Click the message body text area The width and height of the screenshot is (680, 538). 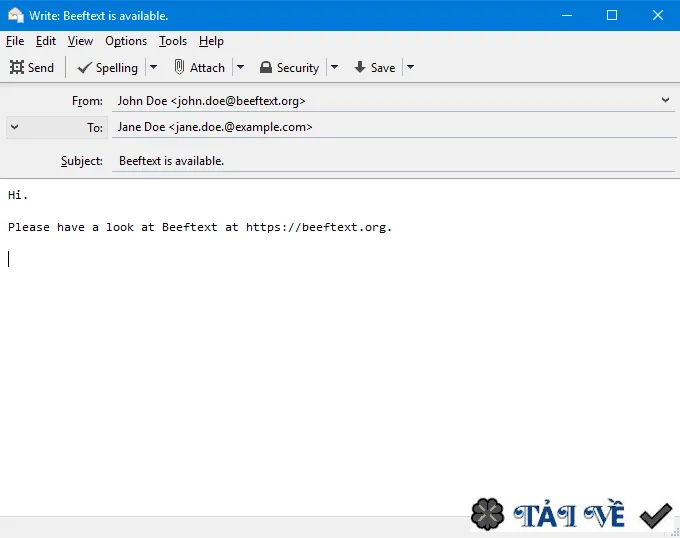click(340, 347)
